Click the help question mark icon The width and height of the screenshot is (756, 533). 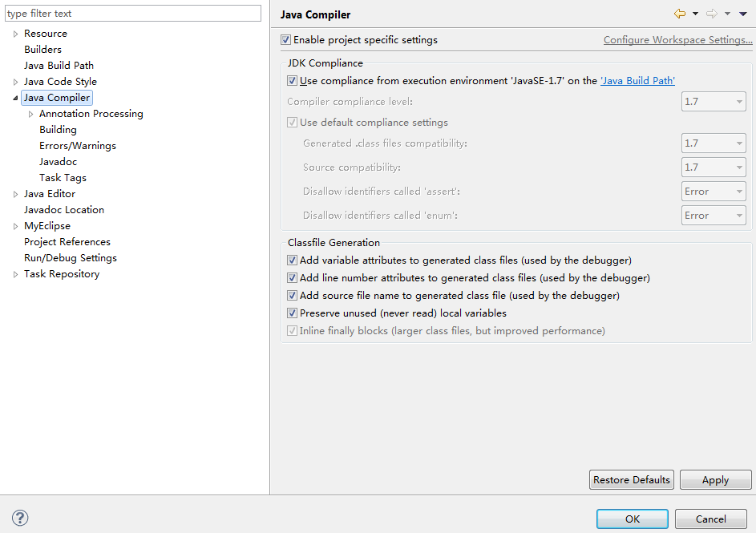[20, 518]
